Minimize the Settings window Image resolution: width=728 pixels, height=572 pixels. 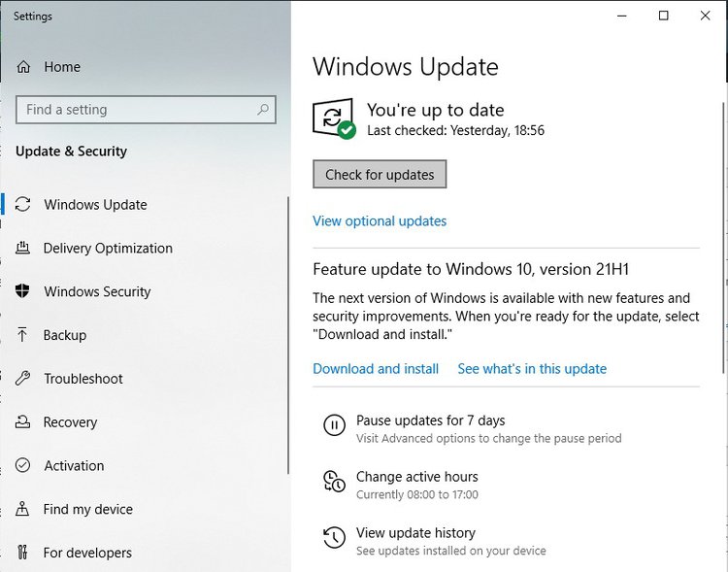coord(622,16)
